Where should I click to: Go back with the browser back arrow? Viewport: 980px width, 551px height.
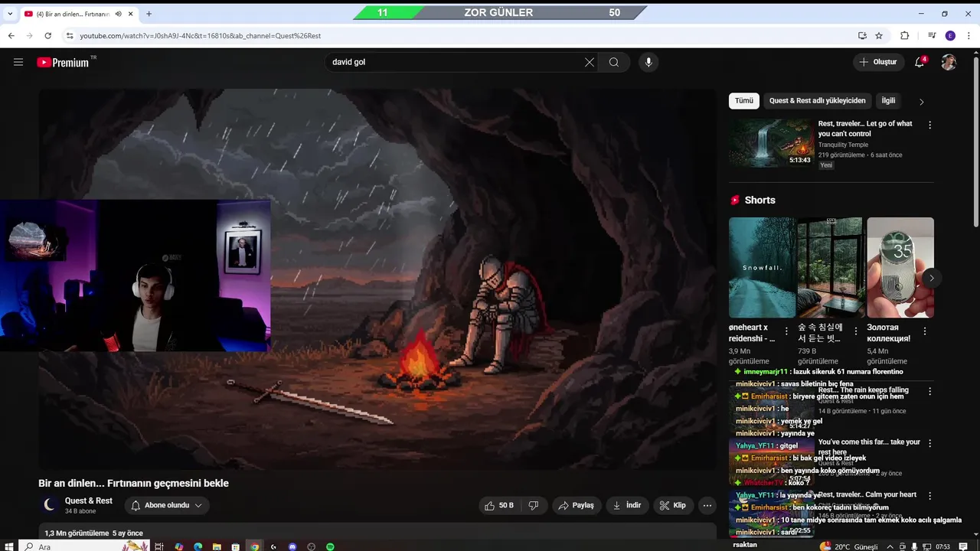click(x=11, y=35)
